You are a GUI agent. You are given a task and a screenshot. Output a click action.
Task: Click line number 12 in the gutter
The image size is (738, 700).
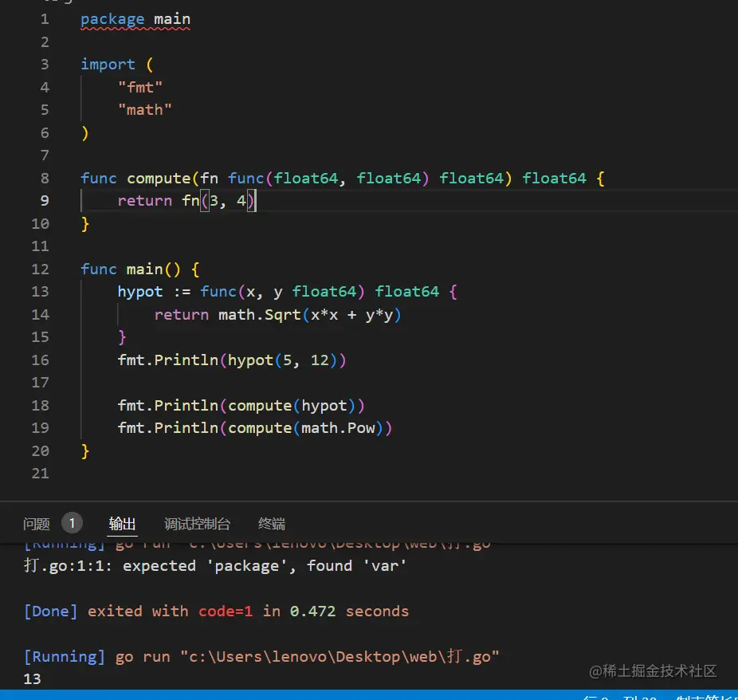pyautogui.click(x=41, y=269)
